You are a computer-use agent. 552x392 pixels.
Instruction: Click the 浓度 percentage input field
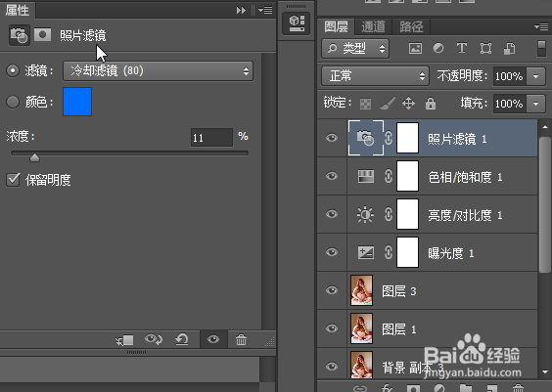pos(211,138)
